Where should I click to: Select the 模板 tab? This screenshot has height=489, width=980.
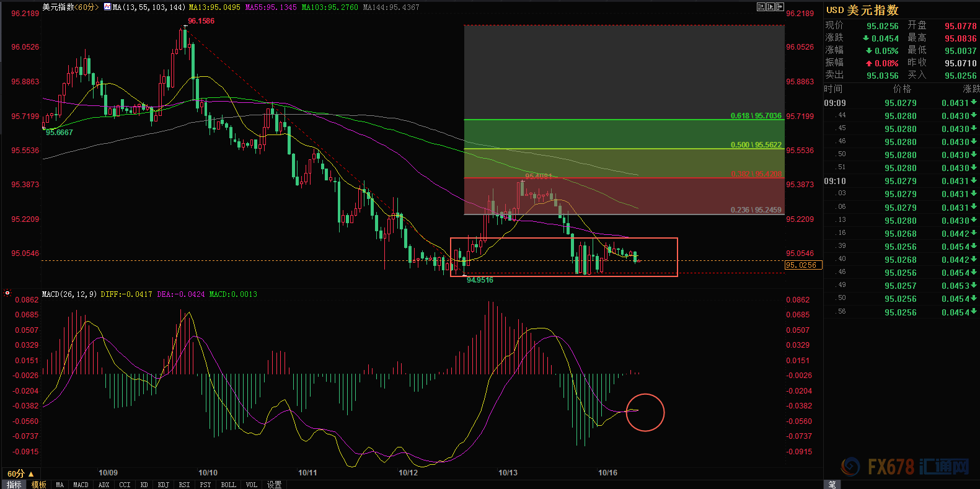click(x=39, y=485)
